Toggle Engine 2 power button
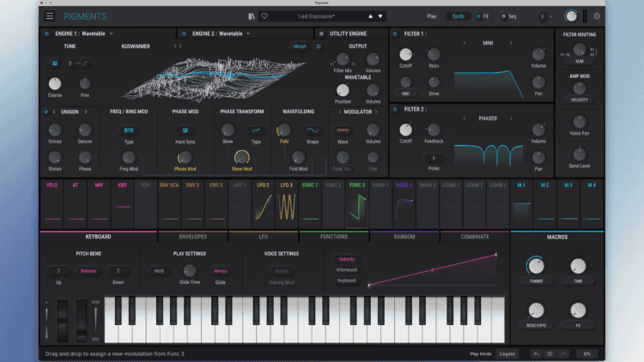 click(184, 33)
